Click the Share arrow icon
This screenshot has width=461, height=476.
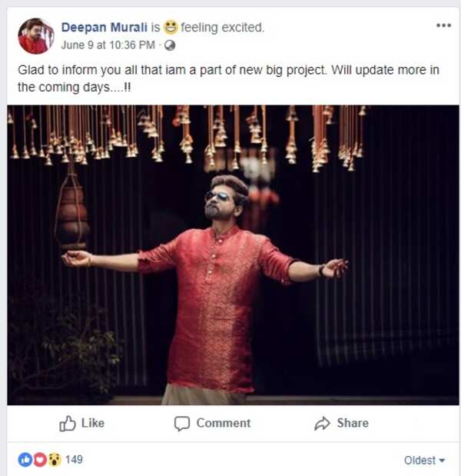coord(322,423)
